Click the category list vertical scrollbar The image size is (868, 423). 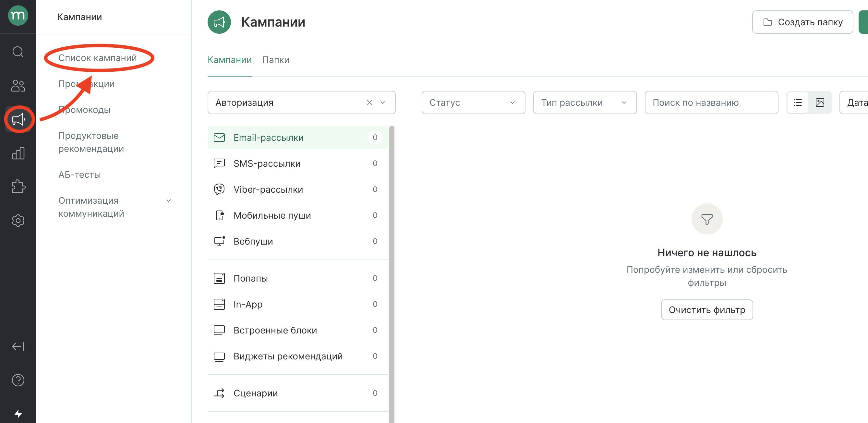click(x=391, y=274)
